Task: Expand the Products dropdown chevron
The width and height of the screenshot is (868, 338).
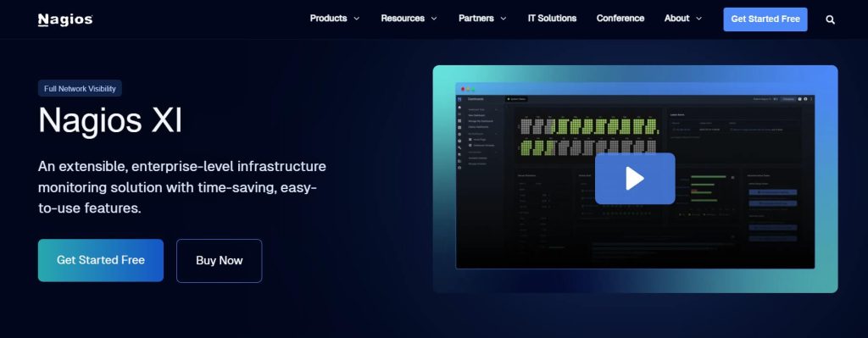Action: click(x=357, y=19)
